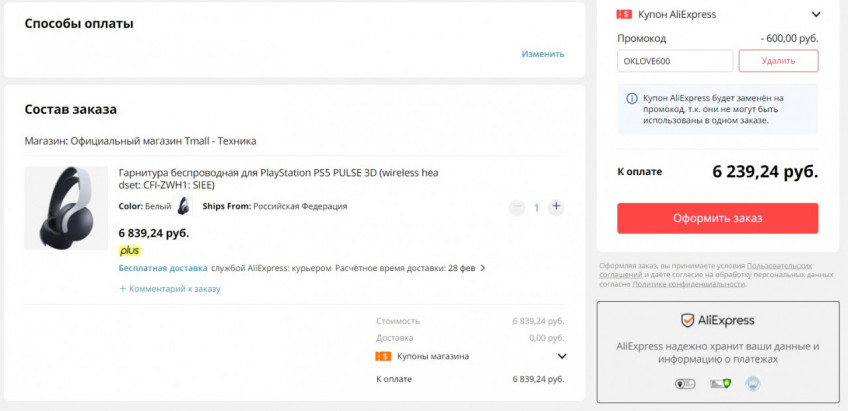This screenshot has width=848, height=411.
Task: Click the OKLOVE600 promo code field
Action: (x=675, y=61)
